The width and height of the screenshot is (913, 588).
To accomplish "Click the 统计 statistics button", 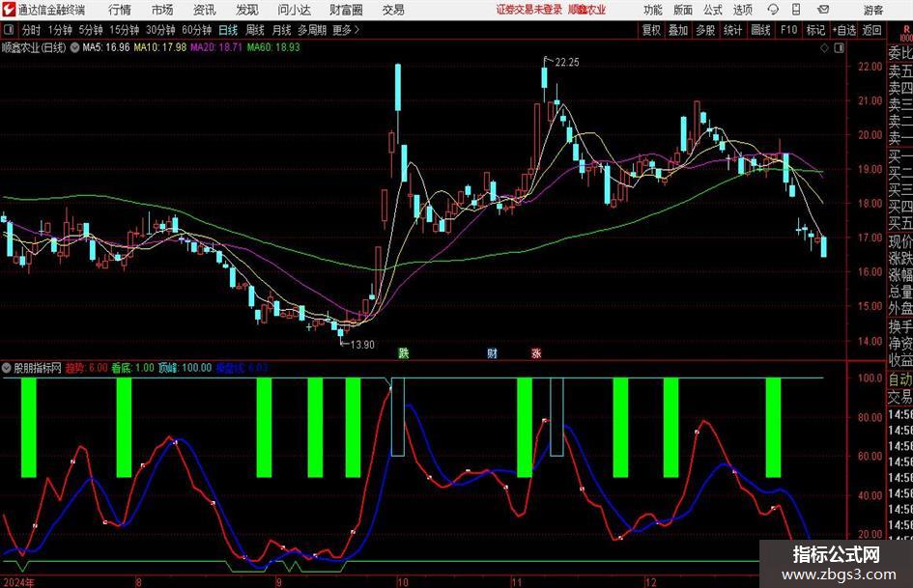I will coord(732,30).
